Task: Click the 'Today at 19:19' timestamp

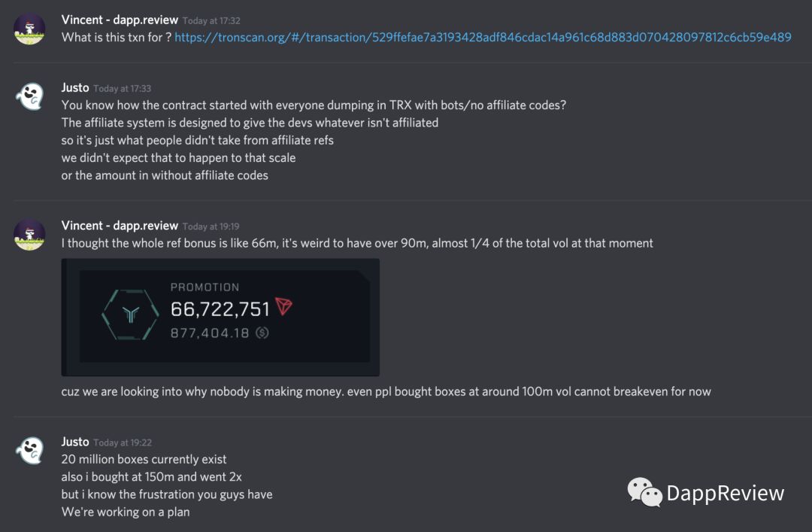Action: 211,226
